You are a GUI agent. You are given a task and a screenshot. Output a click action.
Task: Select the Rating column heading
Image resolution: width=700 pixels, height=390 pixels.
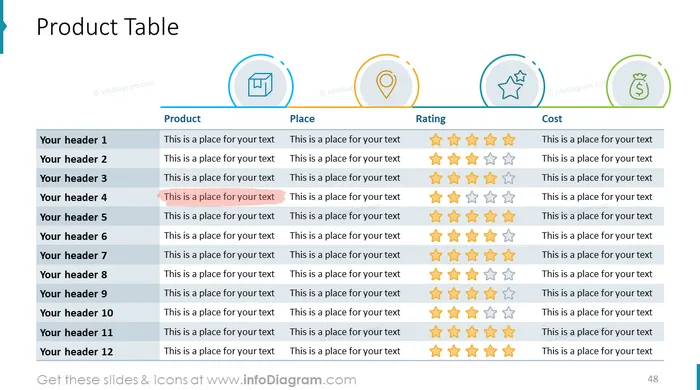click(x=430, y=119)
